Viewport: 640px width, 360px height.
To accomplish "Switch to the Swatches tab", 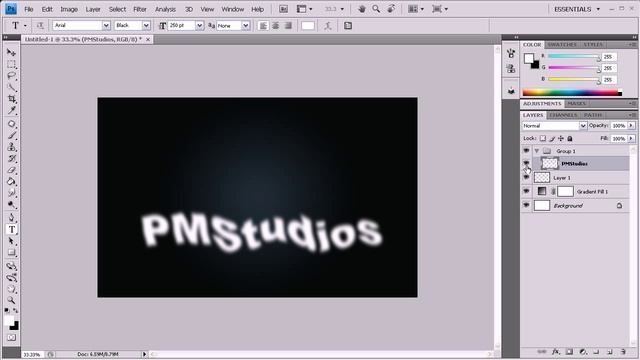I will click(562, 44).
